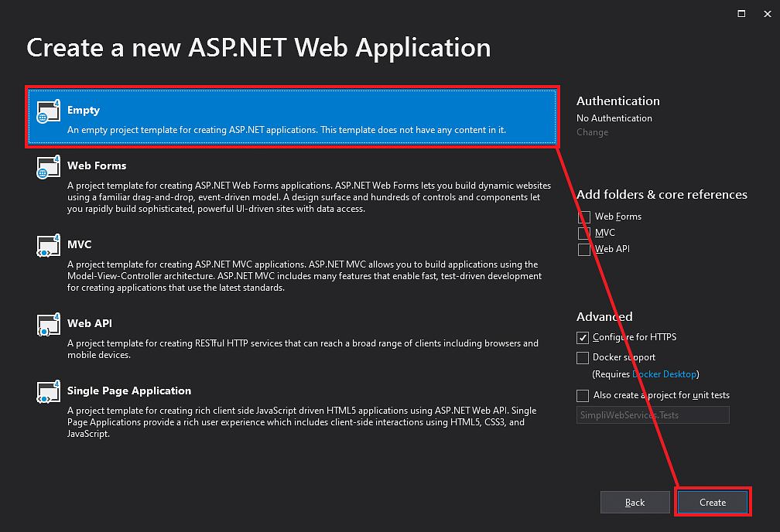Image resolution: width=780 pixels, height=532 pixels.
Task: Click the Change authentication link
Action: pyautogui.click(x=592, y=132)
